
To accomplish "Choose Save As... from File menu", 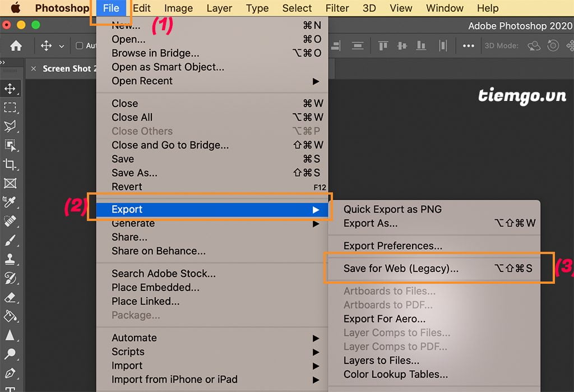I will (x=212, y=173).
